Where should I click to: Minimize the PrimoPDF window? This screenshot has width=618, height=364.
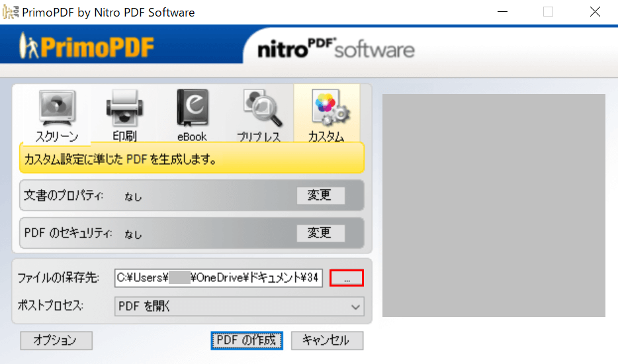click(x=502, y=12)
